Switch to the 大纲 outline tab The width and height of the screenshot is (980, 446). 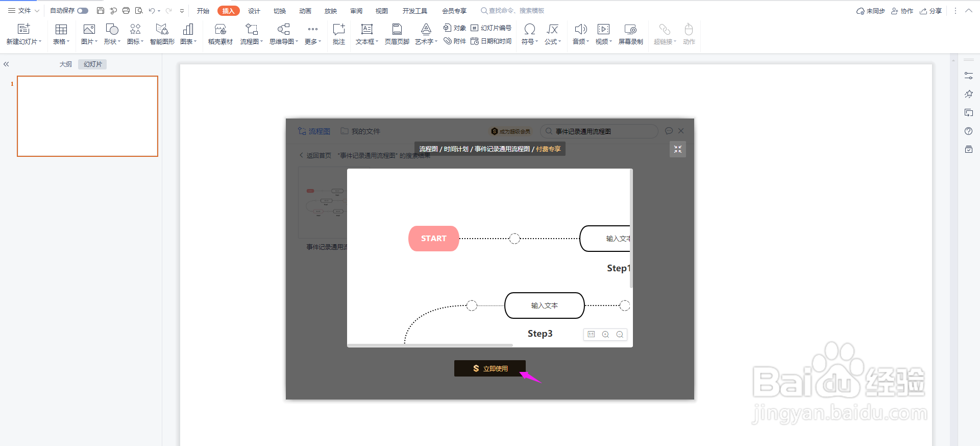66,64
